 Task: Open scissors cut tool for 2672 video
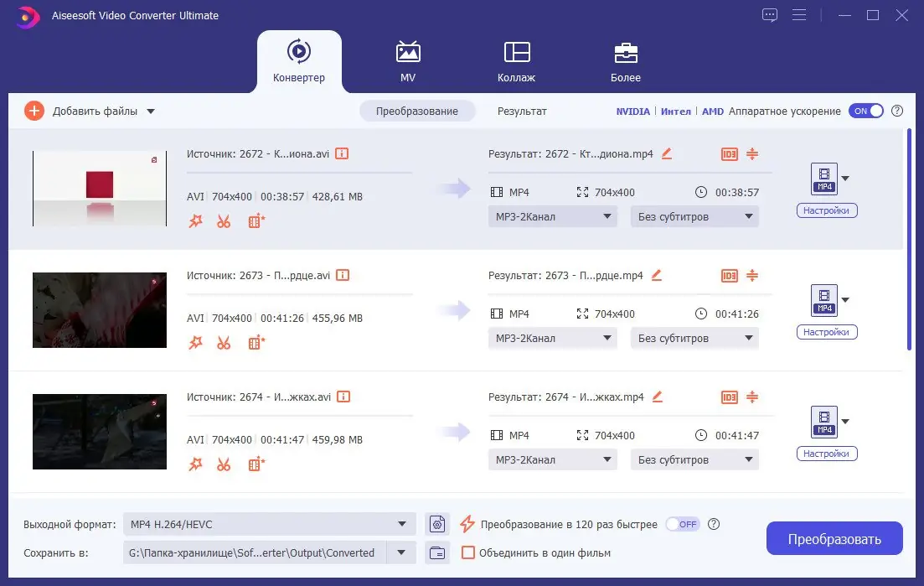[x=224, y=221]
